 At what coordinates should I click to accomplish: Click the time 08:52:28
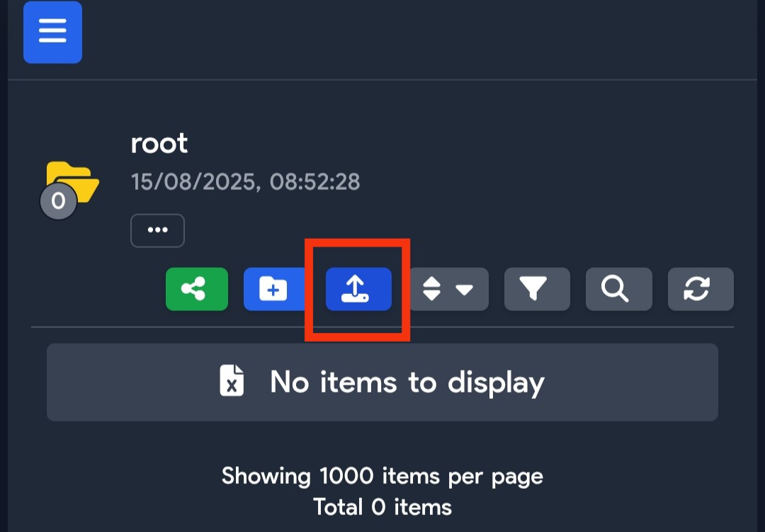314,182
